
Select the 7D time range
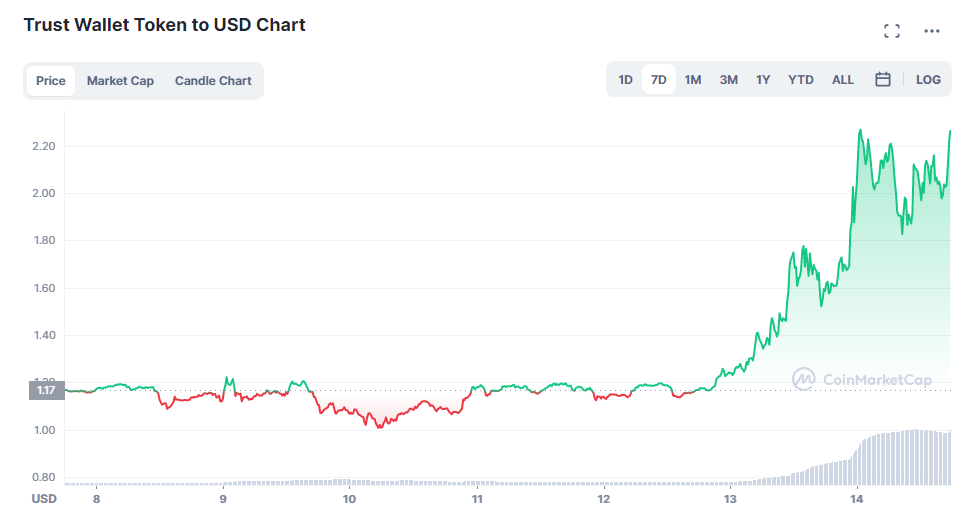point(659,79)
